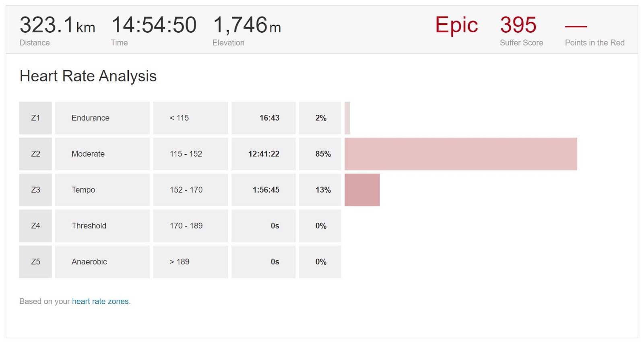Click the 152 - 170 range cell
The image size is (644, 344).
(x=190, y=190)
